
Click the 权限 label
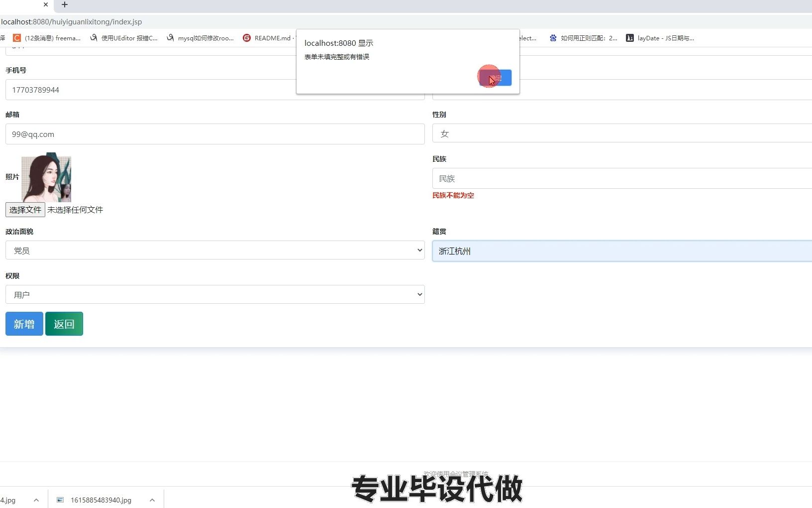point(12,276)
